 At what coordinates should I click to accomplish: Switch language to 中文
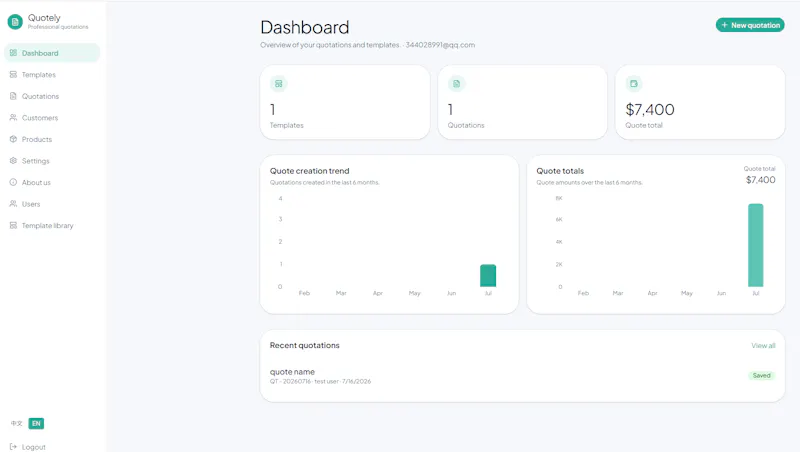pos(17,423)
